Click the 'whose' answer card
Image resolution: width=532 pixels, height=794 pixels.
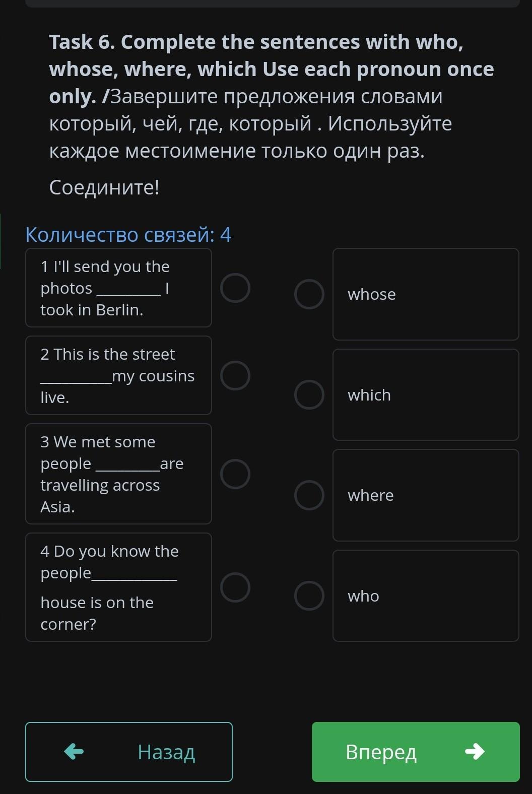tap(426, 294)
